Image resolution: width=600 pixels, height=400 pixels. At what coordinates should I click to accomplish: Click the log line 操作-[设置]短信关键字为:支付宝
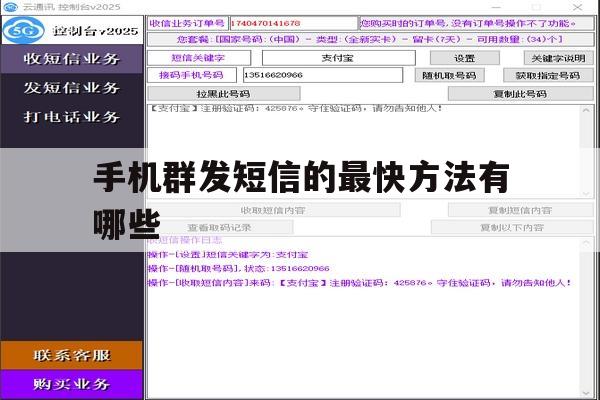(228, 255)
